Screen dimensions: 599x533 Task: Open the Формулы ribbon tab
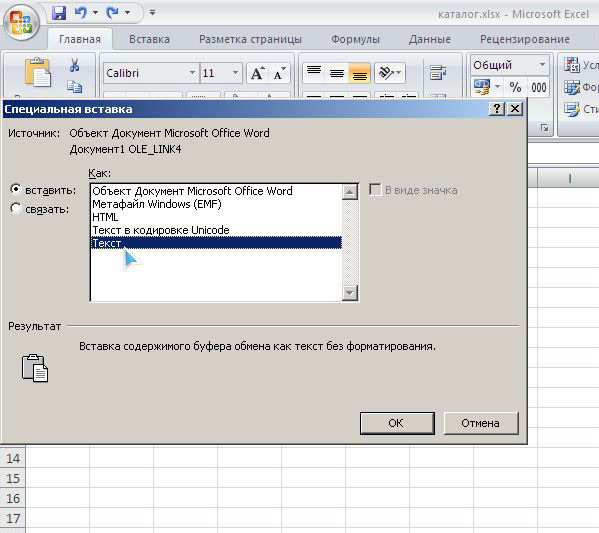355,39
